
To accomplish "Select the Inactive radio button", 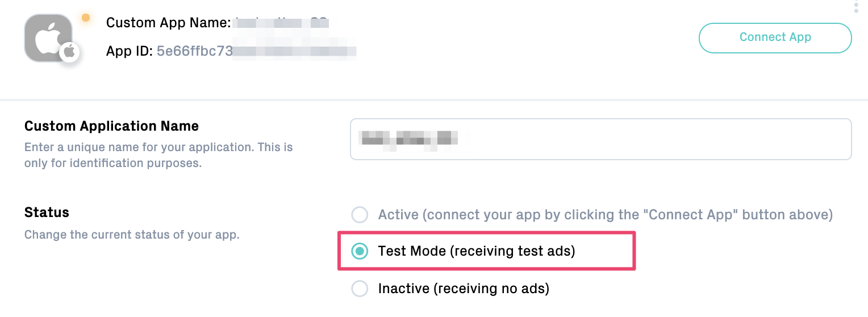I will pyautogui.click(x=360, y=289).
